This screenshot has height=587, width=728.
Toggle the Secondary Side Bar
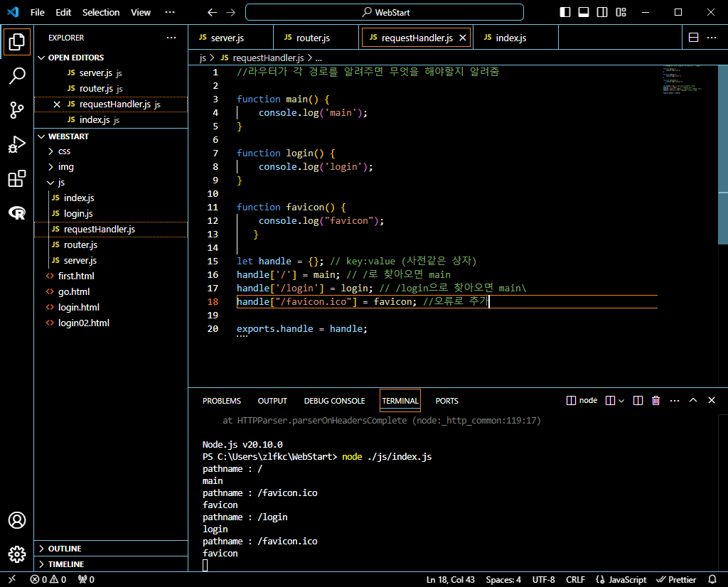(x=602, y=12)
